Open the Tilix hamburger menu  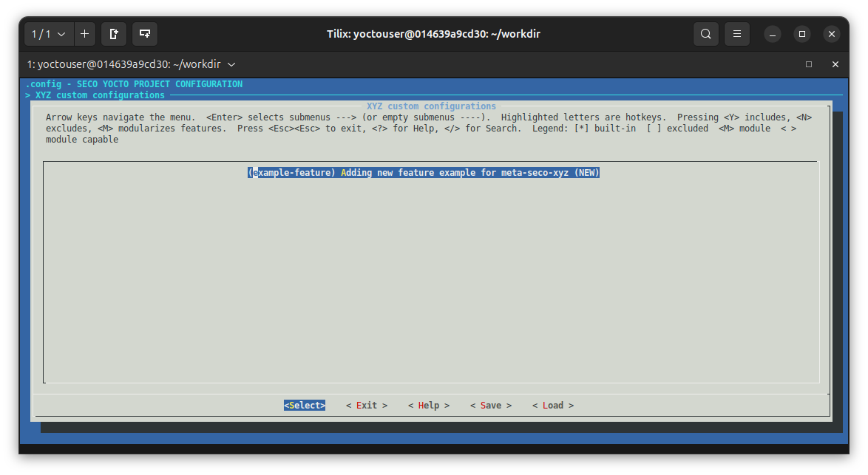(736, 33)
